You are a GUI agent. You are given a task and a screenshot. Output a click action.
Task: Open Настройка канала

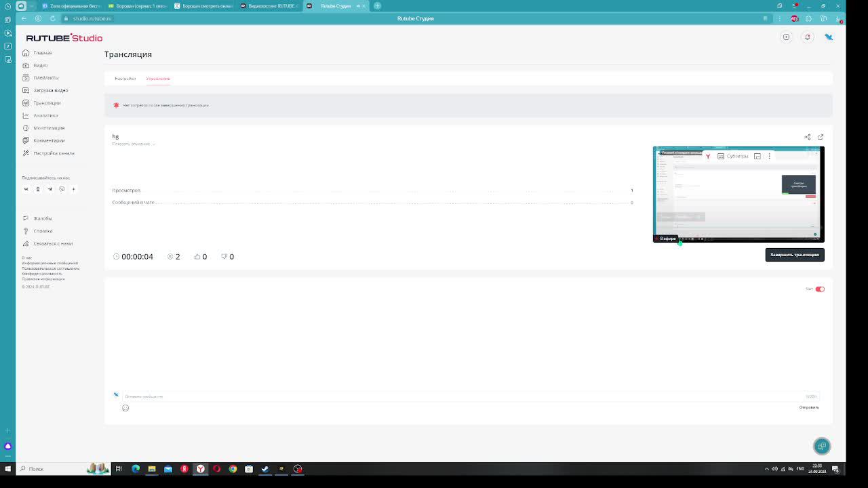[54, 153]
